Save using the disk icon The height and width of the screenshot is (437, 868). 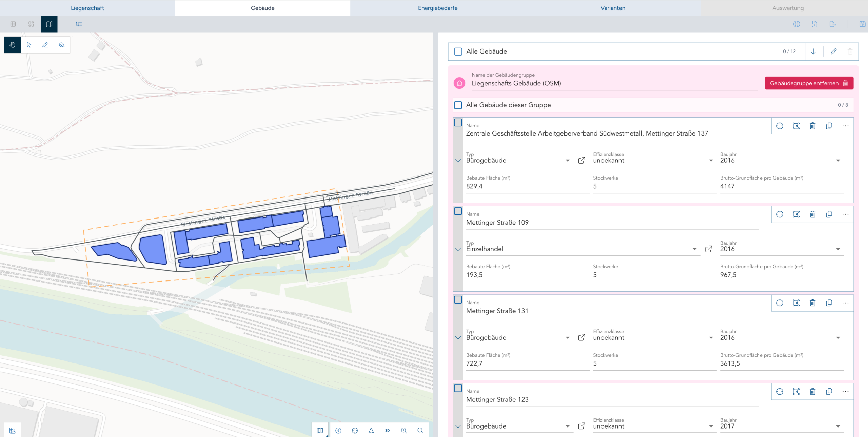[862, 24]
